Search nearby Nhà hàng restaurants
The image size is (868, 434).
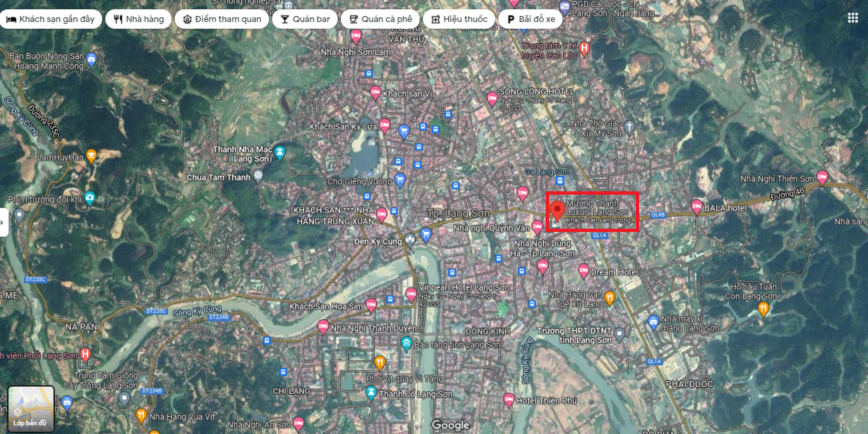click(x=139, y=19)
